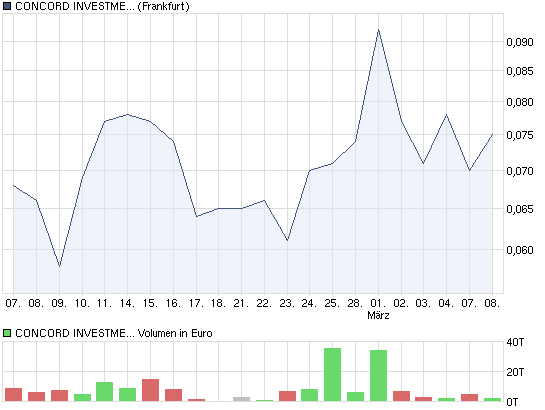This screenshot has width=545, height=410.
Task: Click the 14. date label
Action: click(x=128, y=303)
